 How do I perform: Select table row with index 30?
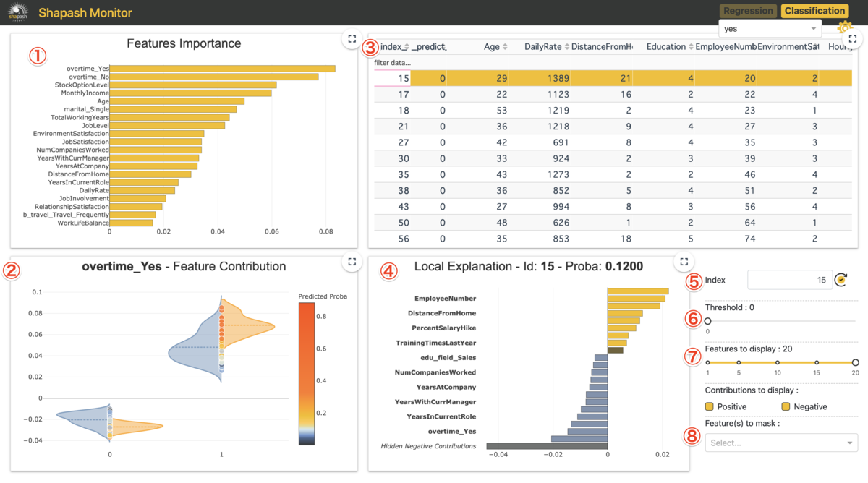pyautogui.click(x=613, y=158)
